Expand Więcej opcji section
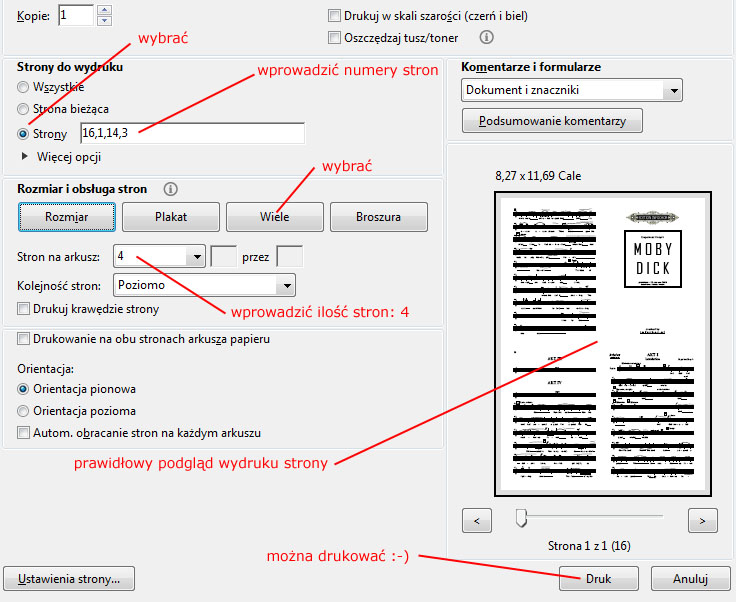The image size is (736, 602). pyautogui.click(x=25, y=157)
